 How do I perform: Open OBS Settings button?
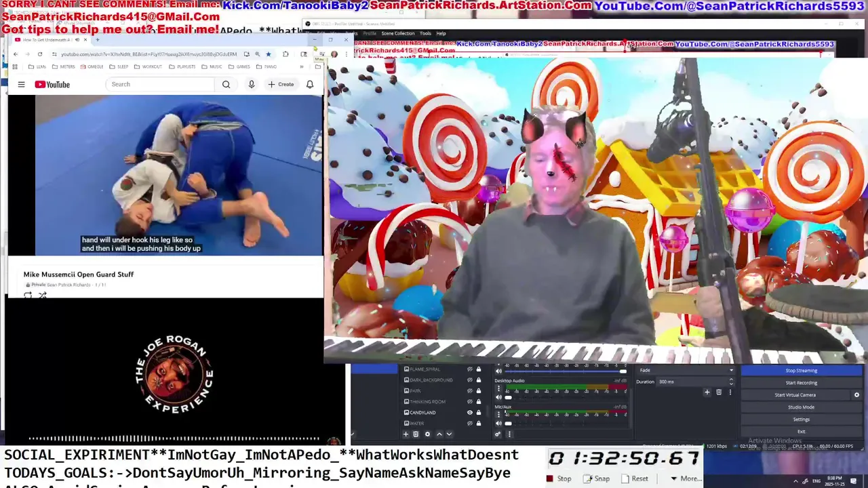pyautogui.click(x=802, y=420)
